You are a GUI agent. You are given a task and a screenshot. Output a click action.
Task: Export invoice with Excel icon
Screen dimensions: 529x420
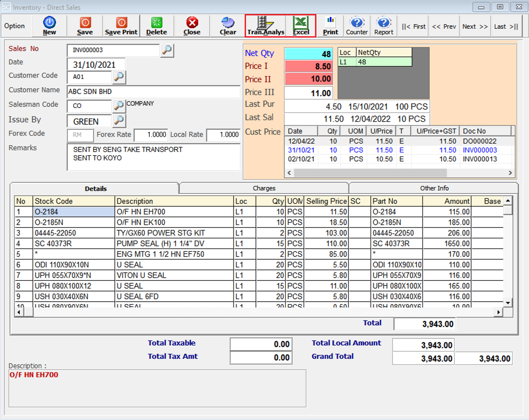(x=301, y=26)
